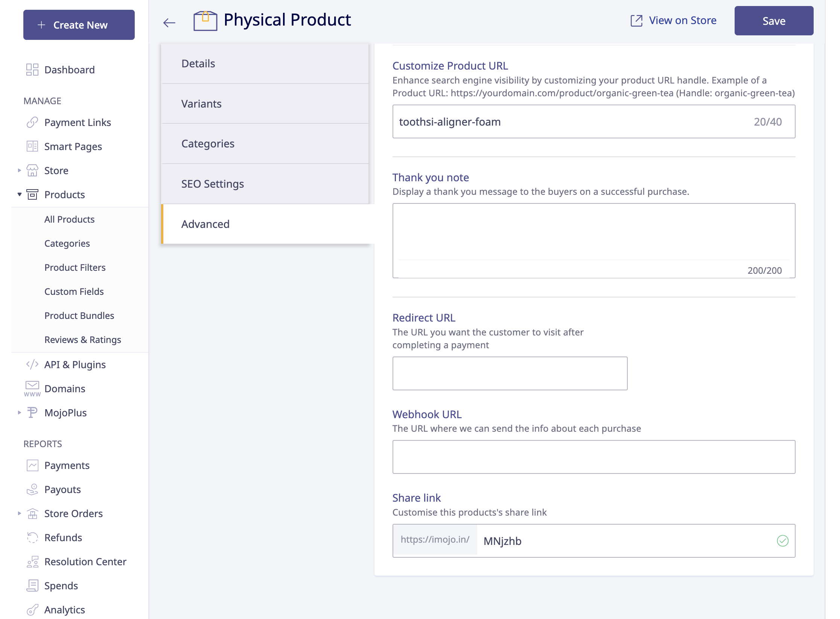Viewport: 840px width, 619px height.
Task: Open the Smart Pages section
Action: [73, 146]
